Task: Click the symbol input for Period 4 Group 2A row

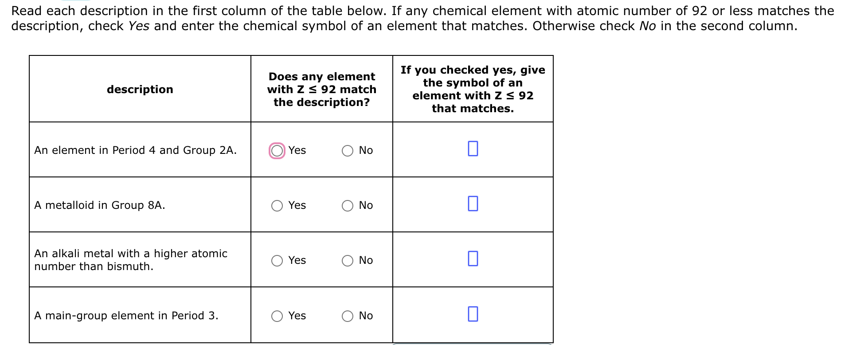Action: click(472, 149)
